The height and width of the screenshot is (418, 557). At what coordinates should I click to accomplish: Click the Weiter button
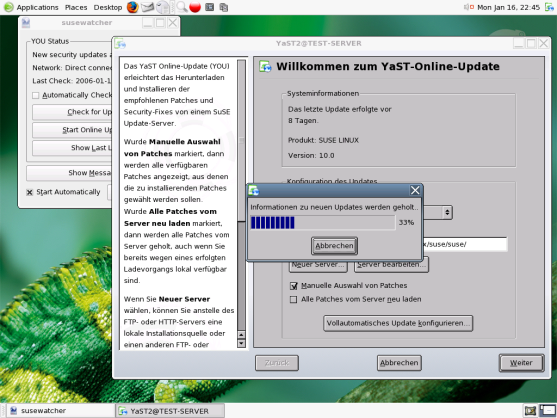click(521, 363)
